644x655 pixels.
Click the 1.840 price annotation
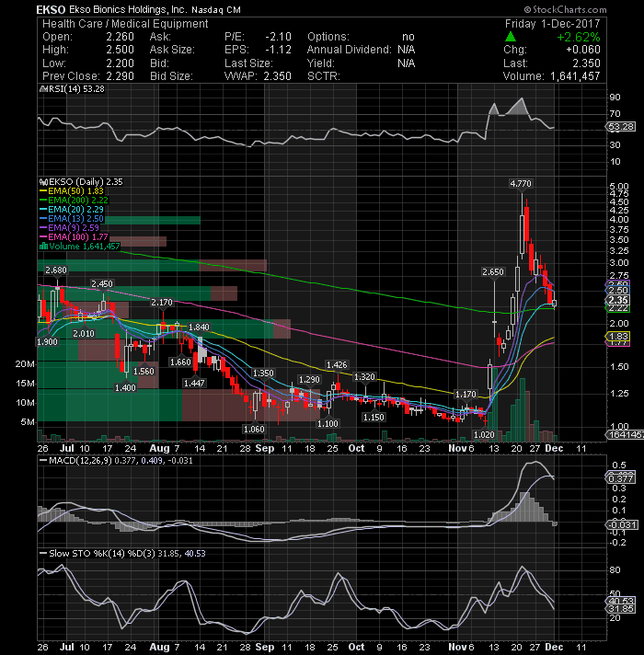tap(199, 327)
